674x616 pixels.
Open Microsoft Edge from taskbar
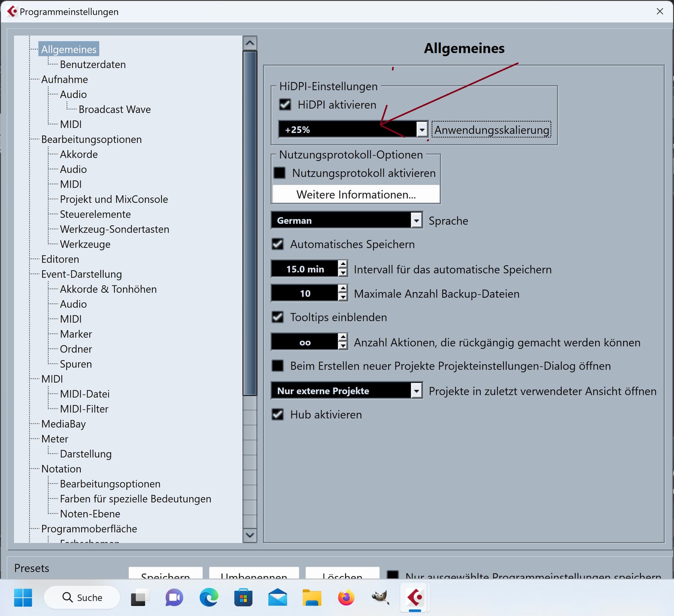209,597
